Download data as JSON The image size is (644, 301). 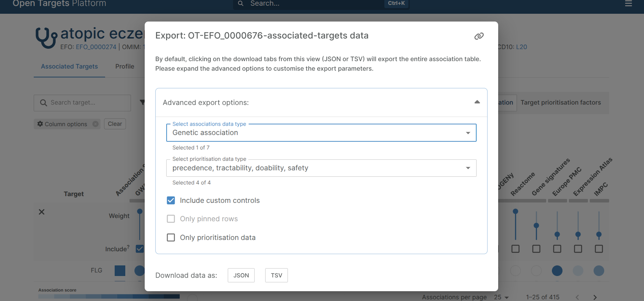coord(241,275)
